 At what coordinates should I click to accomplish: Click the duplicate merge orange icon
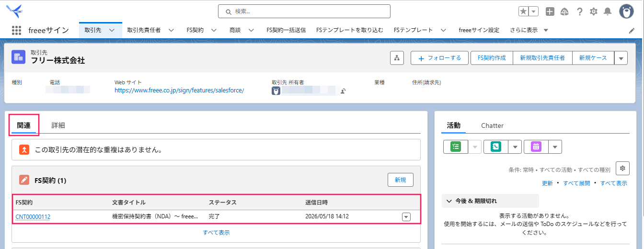tap(24, 150)
